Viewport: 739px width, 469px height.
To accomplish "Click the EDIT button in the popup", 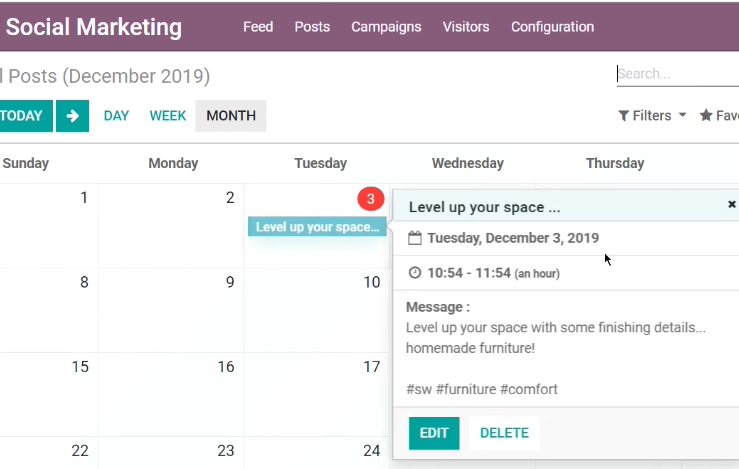I will 434,433.
